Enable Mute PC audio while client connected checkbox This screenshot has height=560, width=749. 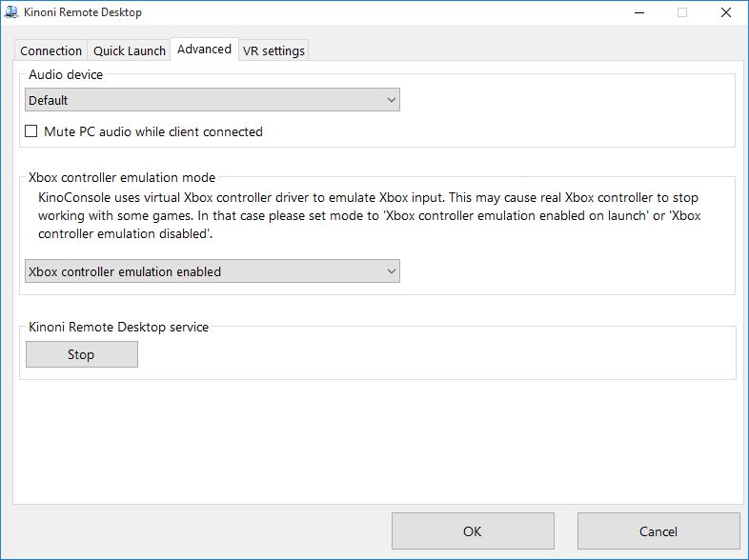[31, 131]
